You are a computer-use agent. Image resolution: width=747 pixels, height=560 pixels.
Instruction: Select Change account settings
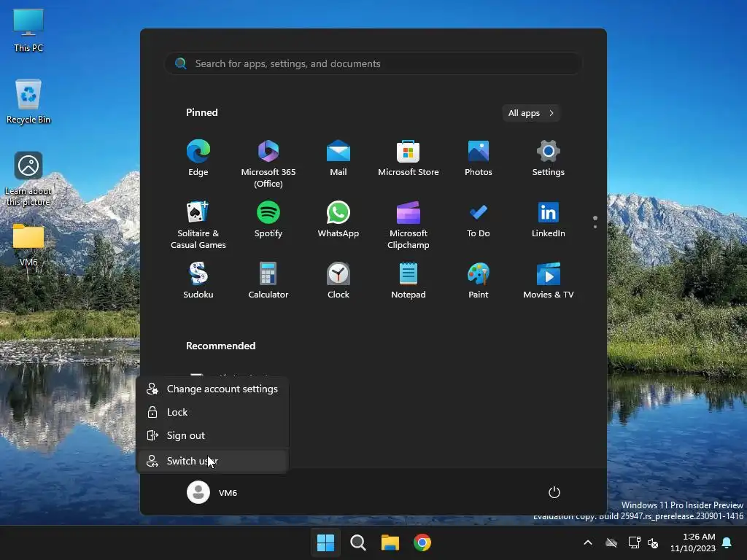click(x=212, y=389)
